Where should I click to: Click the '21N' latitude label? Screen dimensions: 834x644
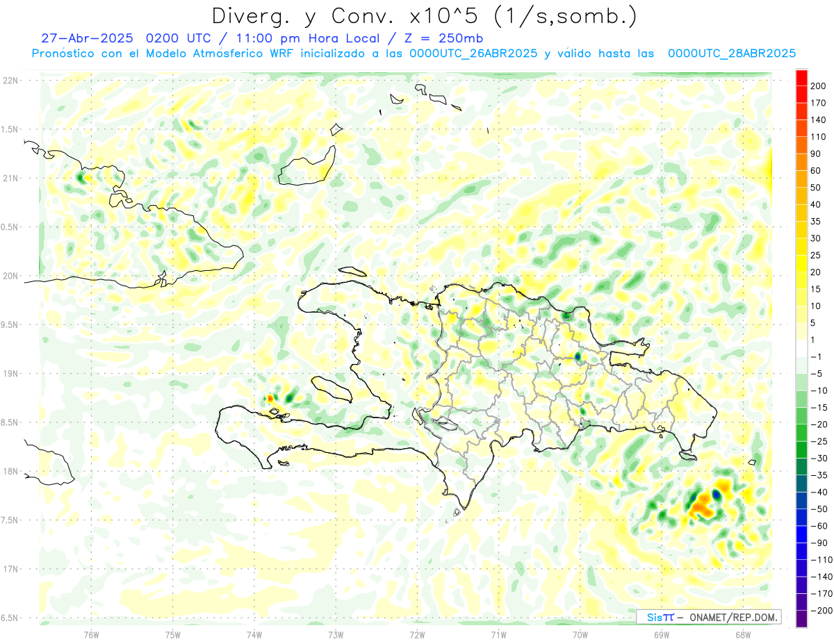[x=10, y=179]
